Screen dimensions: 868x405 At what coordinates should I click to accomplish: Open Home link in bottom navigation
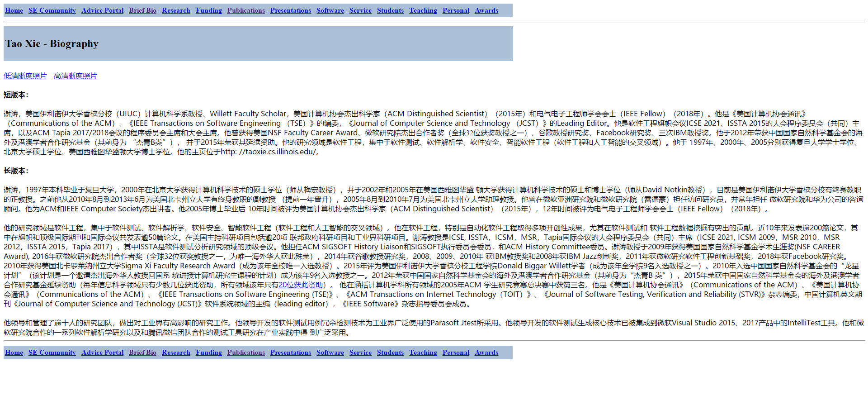[x=14, y=353]
